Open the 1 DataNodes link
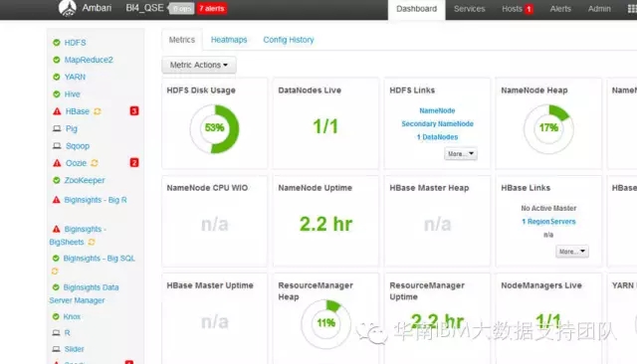637x364 pixels. 437,137
